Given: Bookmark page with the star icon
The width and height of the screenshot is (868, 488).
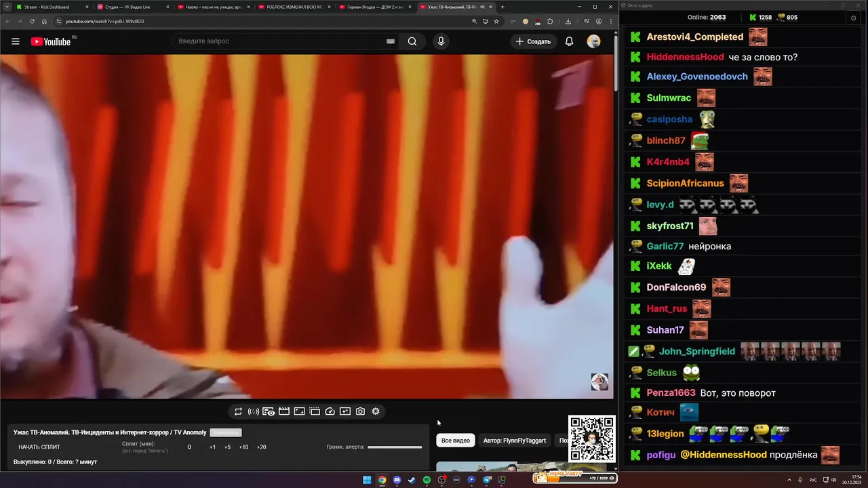Looking at the screenshot, I should [x=496, y=21].
